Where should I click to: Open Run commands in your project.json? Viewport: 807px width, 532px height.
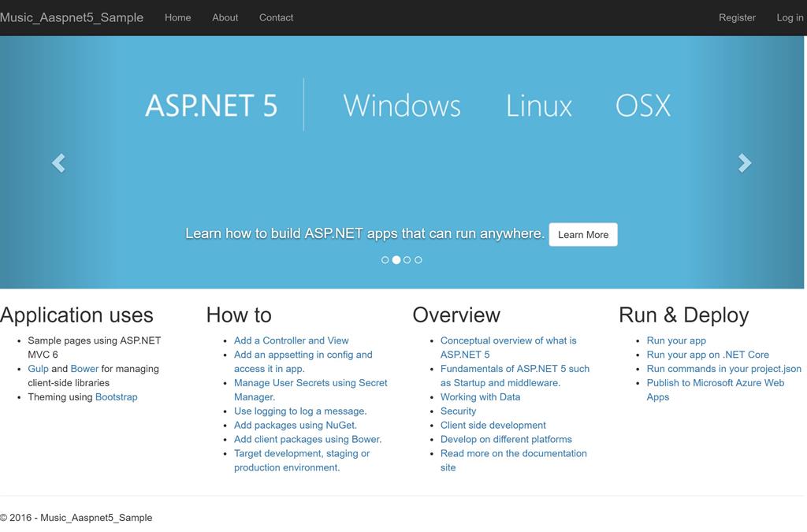click(x=723, y=369)
